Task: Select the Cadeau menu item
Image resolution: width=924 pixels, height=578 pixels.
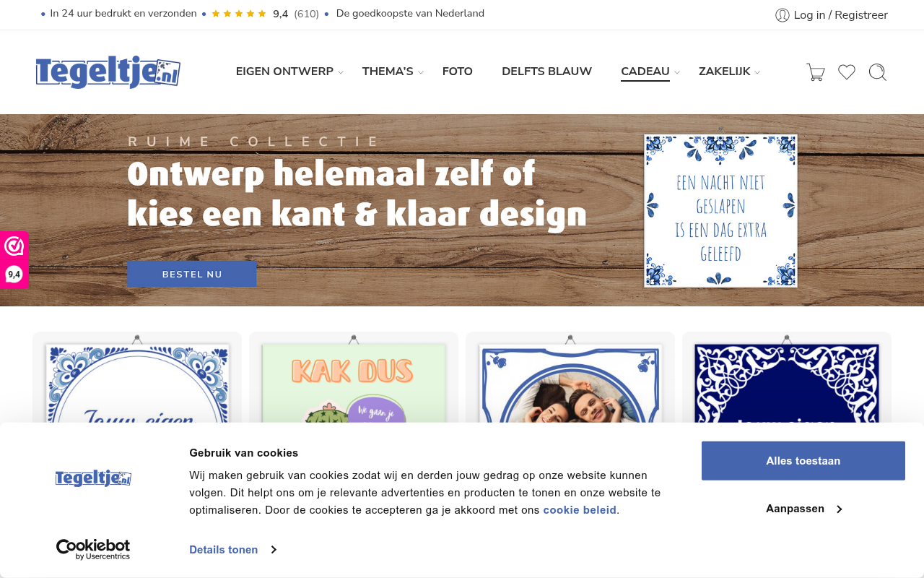Action: click(x=645, y=72)
